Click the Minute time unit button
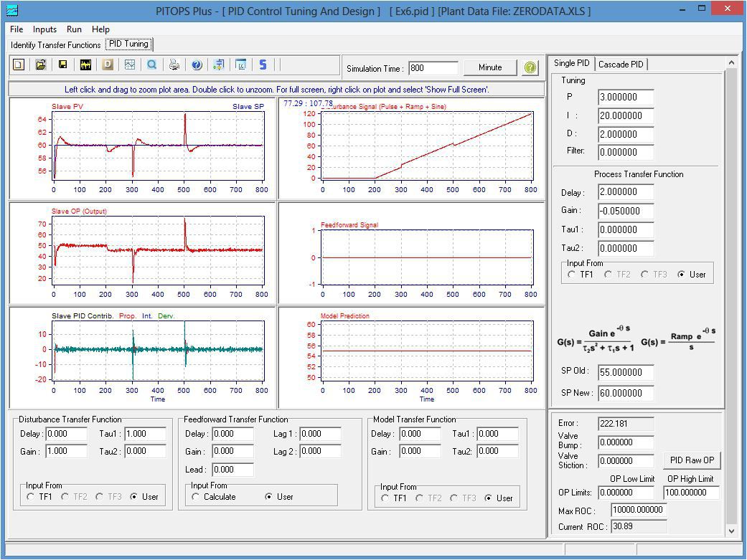 click(490, 67)
